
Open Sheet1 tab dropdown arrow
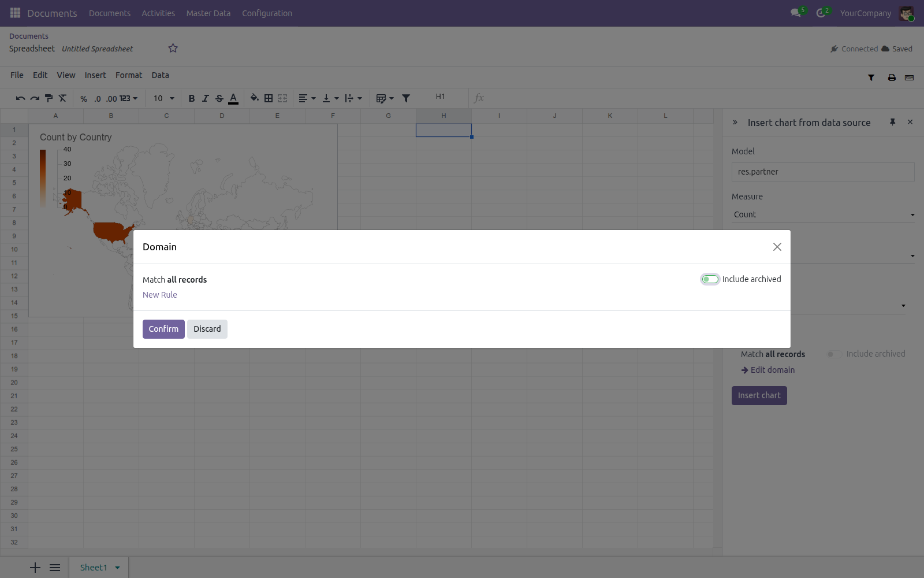(x=118, y=568)
